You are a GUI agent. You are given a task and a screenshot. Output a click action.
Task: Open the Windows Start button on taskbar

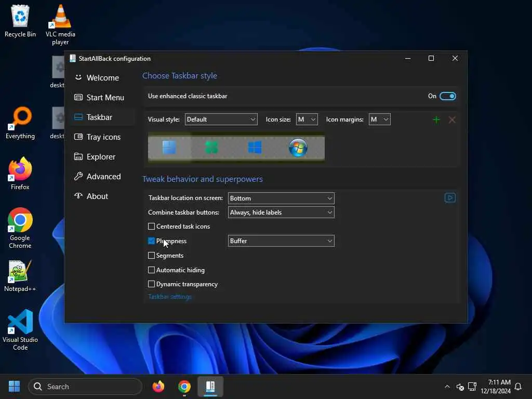pos(14,387)
